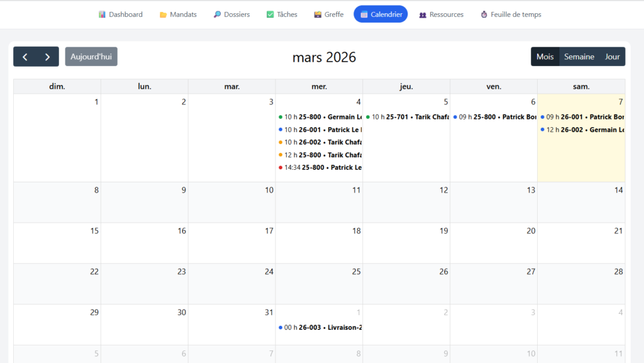644x363 pixels.
Task: Click the Dossiers magnifier icon
Action: (x=217, y=14)
